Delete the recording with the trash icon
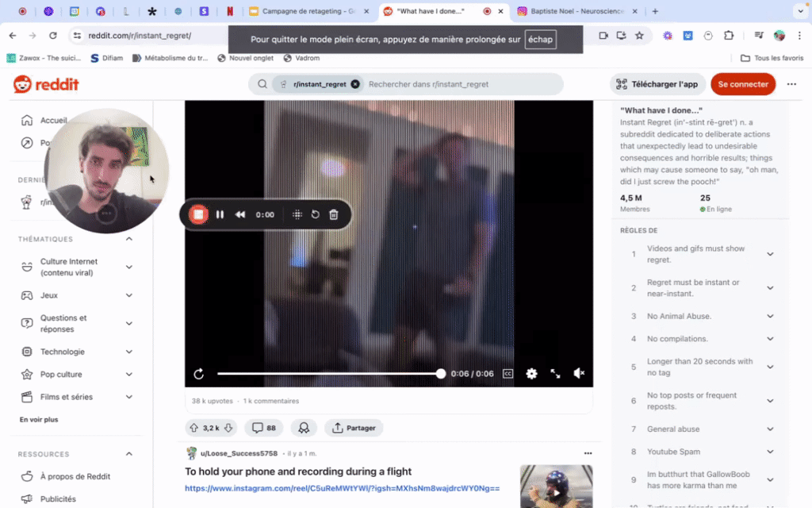The width and height of the screenshot is (812, 508). point(334,214)
